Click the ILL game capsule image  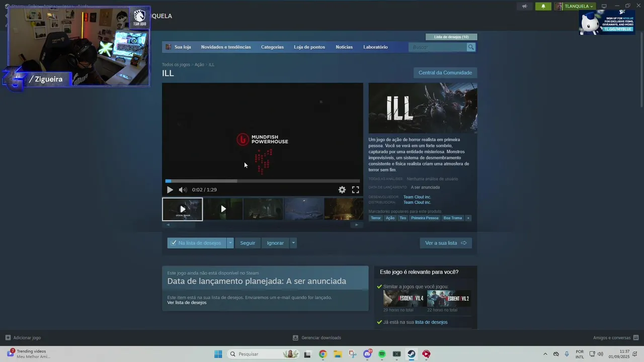tap(423, 108)
